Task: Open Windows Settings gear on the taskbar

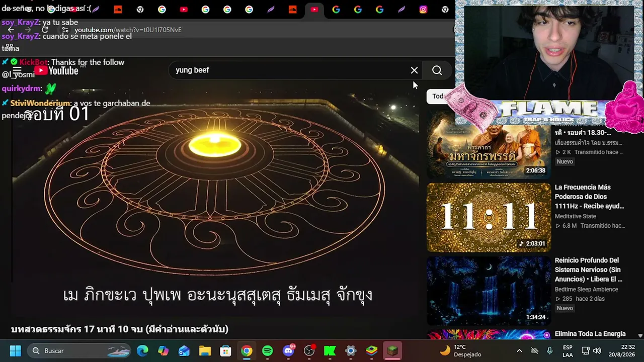Action: point(351,350)
